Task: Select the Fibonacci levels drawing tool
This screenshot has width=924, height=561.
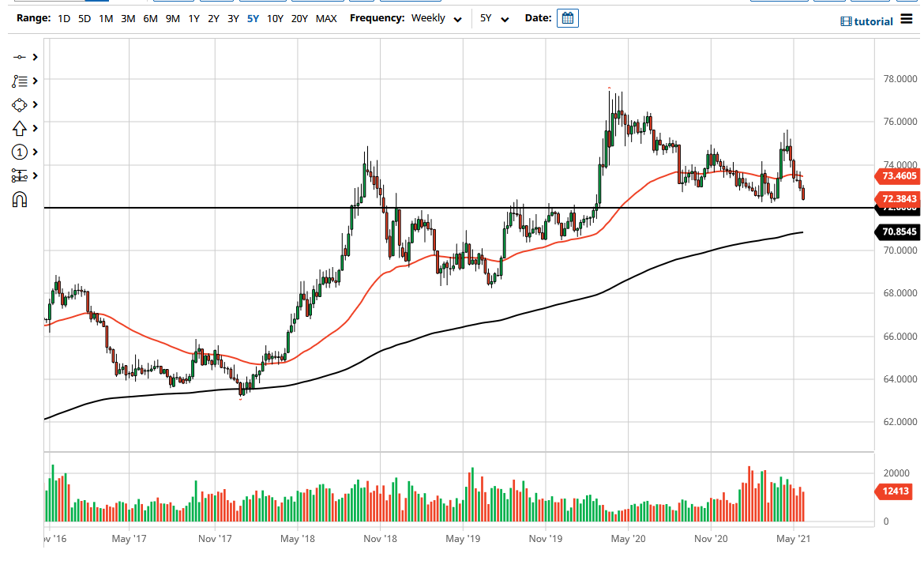Action: pos(20,175)
